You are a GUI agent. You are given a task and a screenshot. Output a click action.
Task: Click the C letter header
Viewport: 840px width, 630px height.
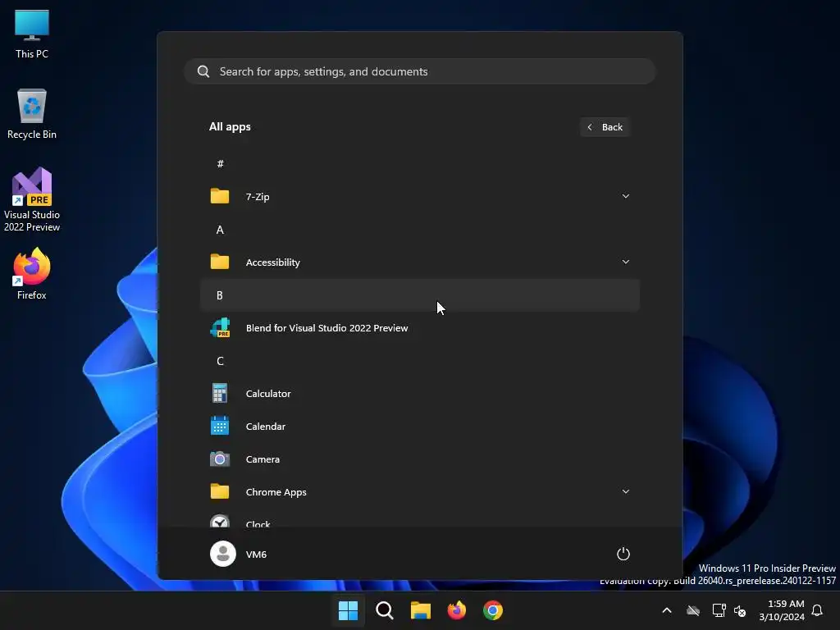point(220,361)
